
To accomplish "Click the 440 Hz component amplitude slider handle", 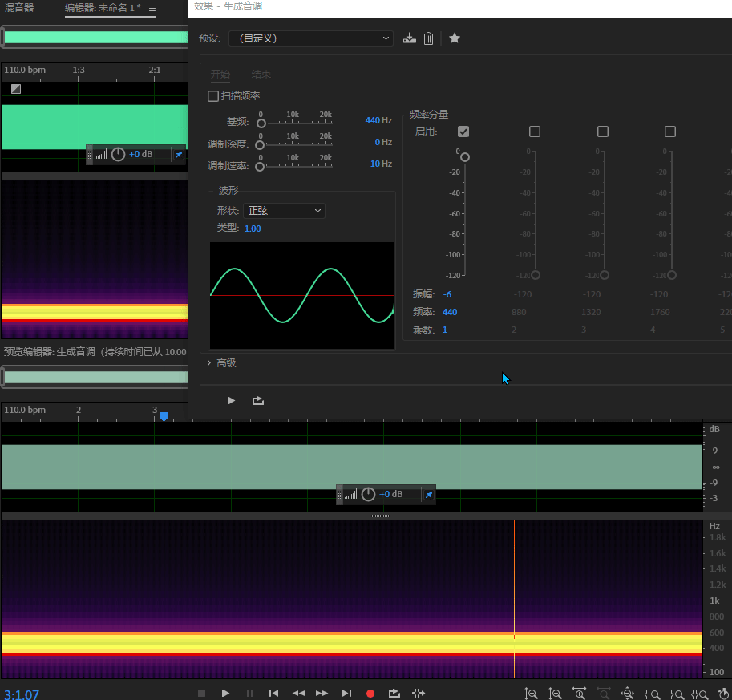I will [x=465, y=157].
